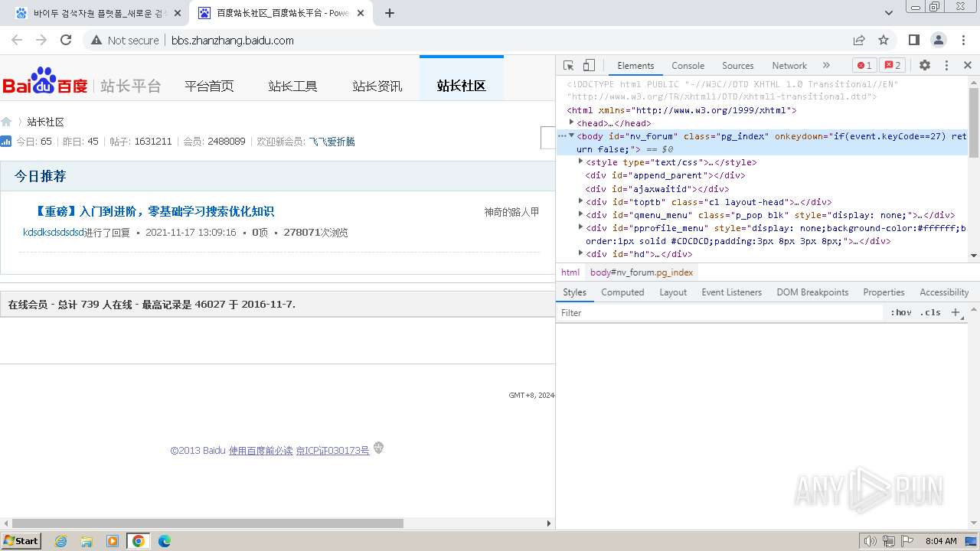The height and width of the screenshot is (551, 980).
Task: Open the Event Listeners tab
Action: [731, 292]
